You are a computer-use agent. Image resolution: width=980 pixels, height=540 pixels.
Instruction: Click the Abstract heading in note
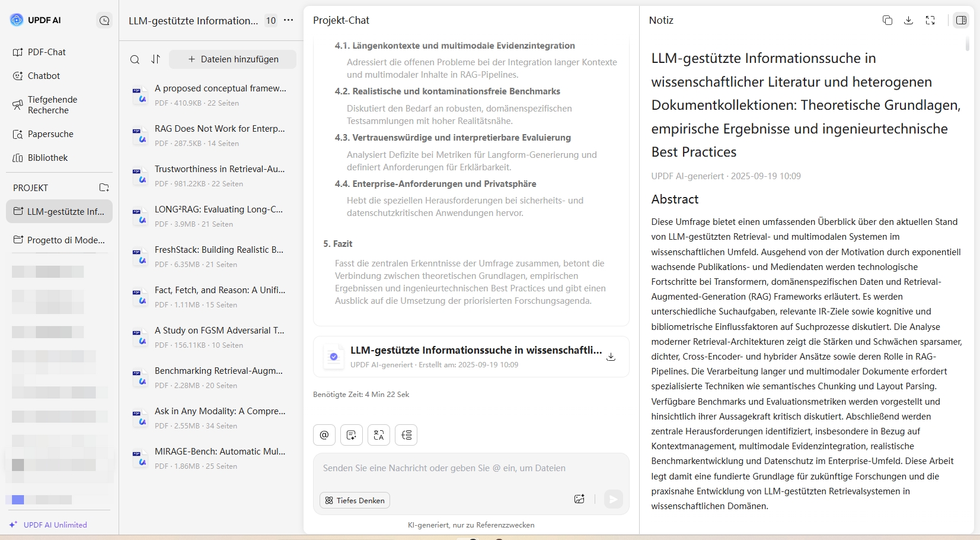point(675,199)
